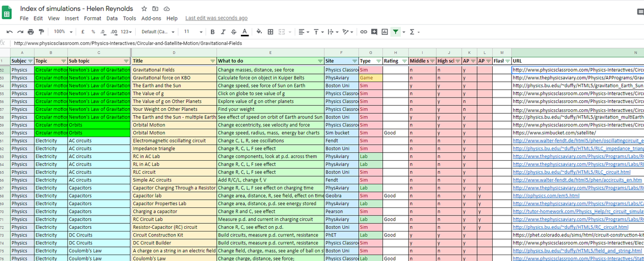This screenshot has height=261, width=644.
Task: Select column D header
Action: (x=173, y=53)
